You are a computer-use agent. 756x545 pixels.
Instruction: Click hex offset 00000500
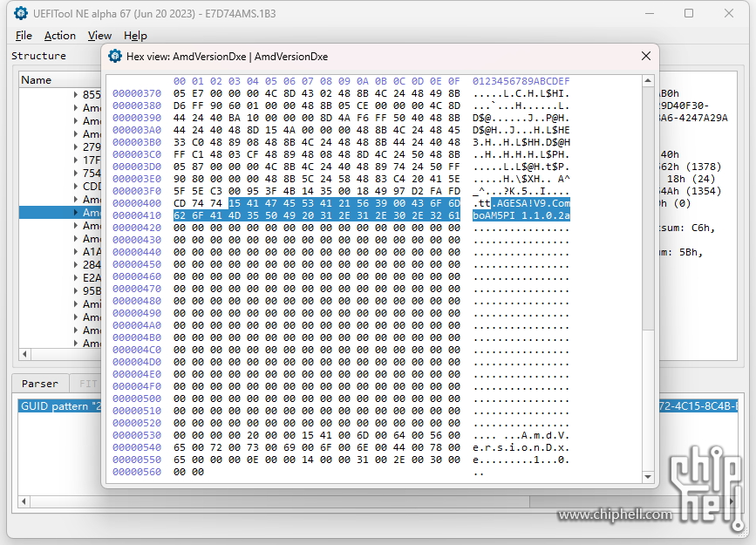(x=137, y=399)
